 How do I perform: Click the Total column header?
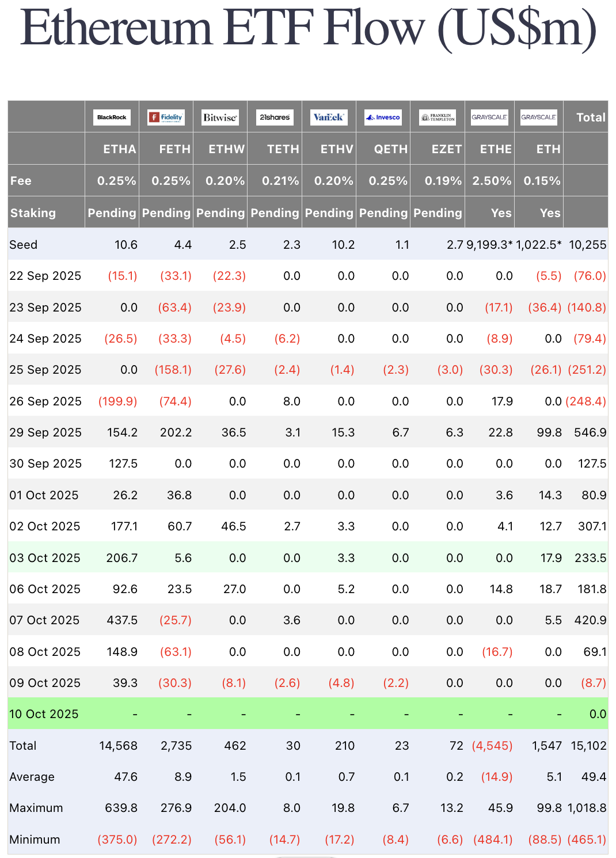(591, 117)
